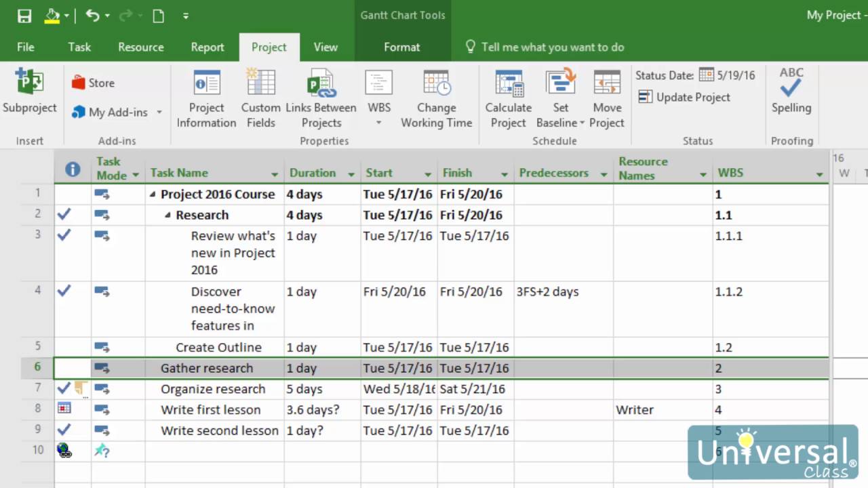
Task: Expand the Set Baseline dropdown
Action: click(582, 123)
